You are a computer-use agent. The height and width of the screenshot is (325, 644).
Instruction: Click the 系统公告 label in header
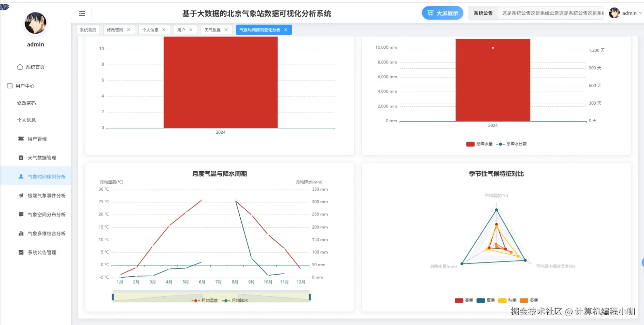tap(483, 13)
